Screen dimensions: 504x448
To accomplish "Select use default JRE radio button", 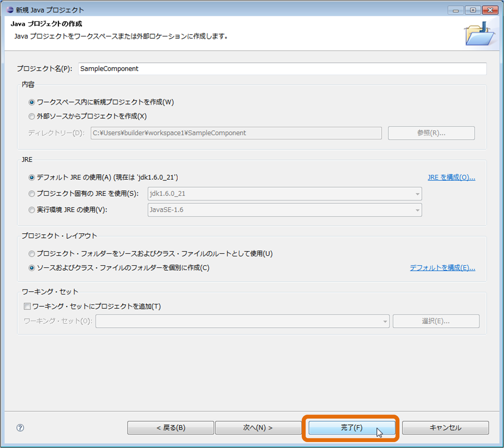I will [x=31, y=177].
